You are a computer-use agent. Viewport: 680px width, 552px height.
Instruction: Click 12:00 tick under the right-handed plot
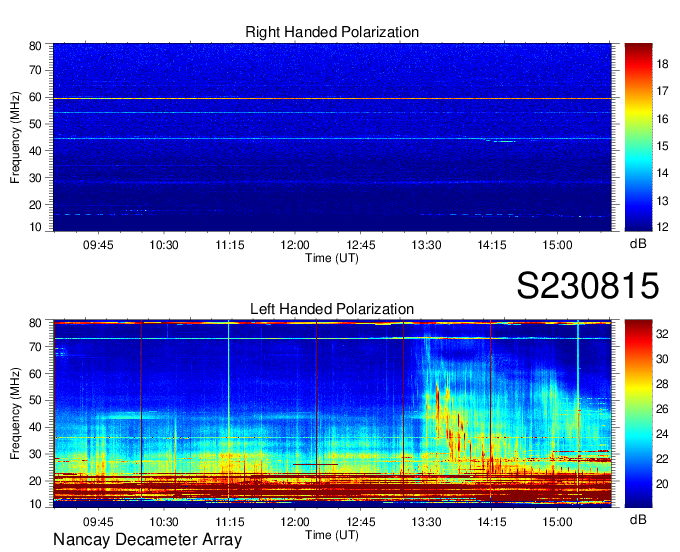pyautogui.click(x=295, y=245)
